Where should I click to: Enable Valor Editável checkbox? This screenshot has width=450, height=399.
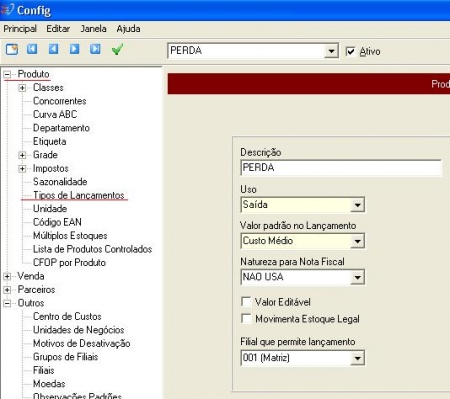click(x=246, y=302)
